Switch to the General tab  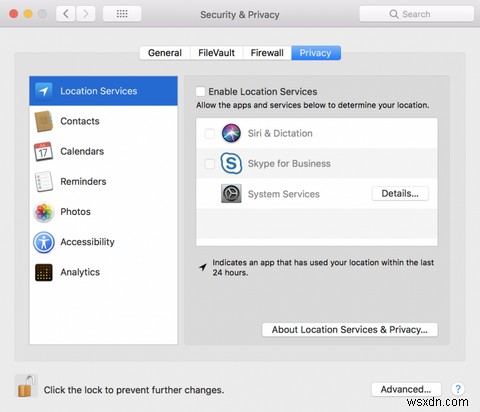tap(165, 53)
